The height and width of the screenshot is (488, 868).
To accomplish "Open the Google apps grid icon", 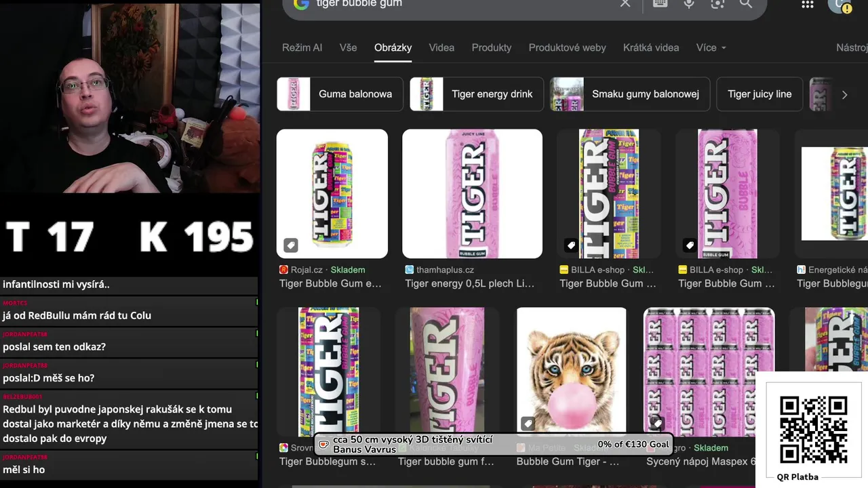I will point(807,4).
